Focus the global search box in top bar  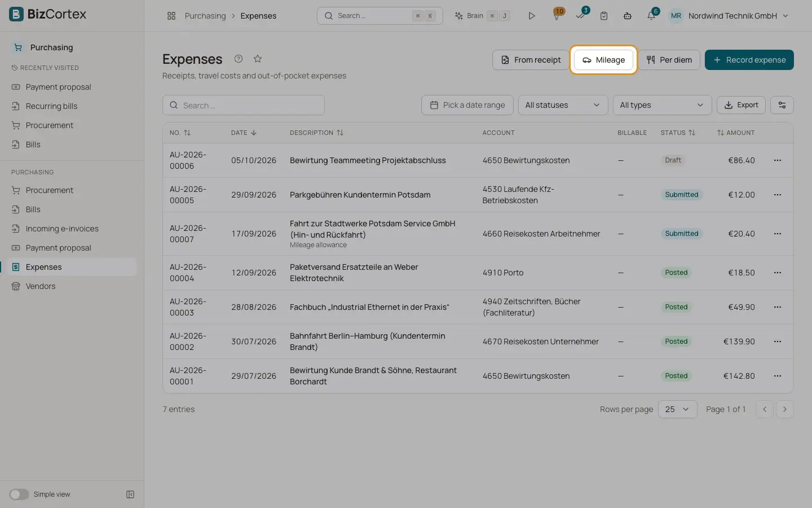pyautogui.click(x=380, y=16)
